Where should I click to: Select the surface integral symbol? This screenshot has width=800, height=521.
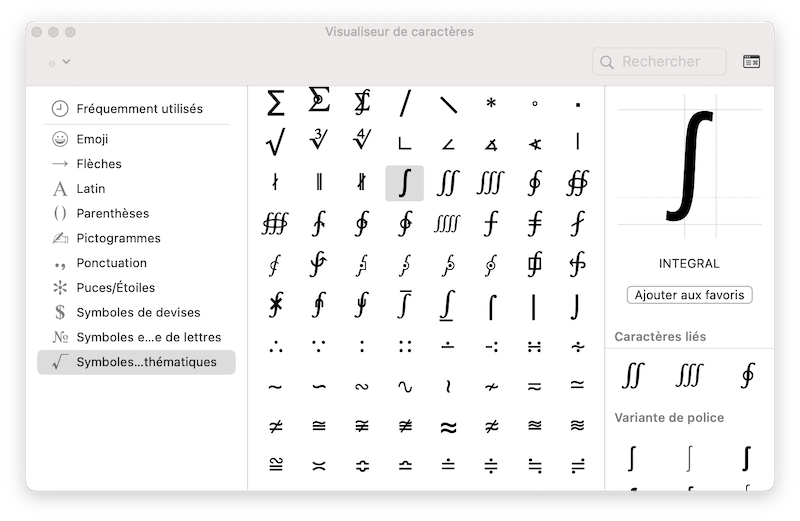pos(577,183)
